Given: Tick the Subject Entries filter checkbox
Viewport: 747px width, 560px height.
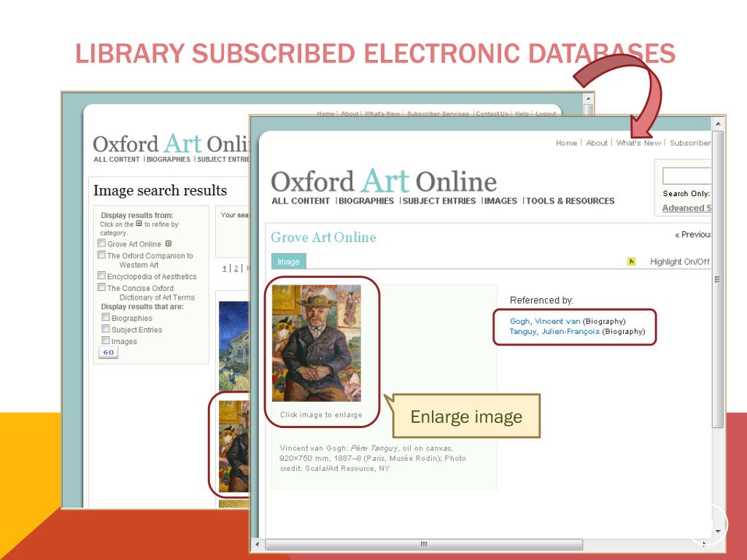Looking at the screenshot, I should click(x=105, y=329).
